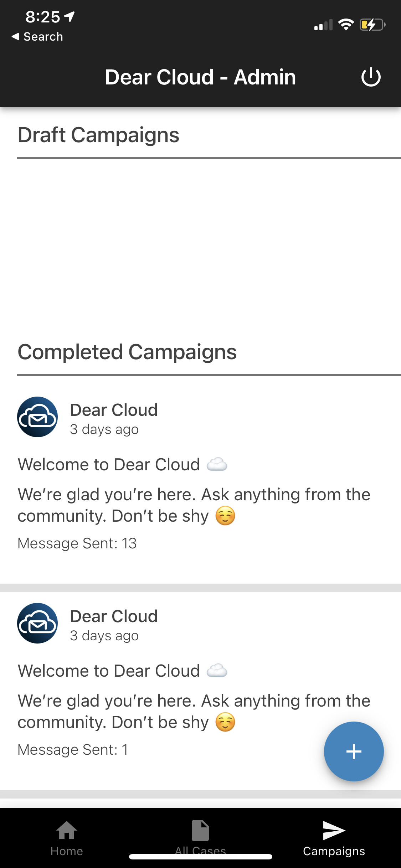Tap the Completed Campaigns section header

pos(127,352)
